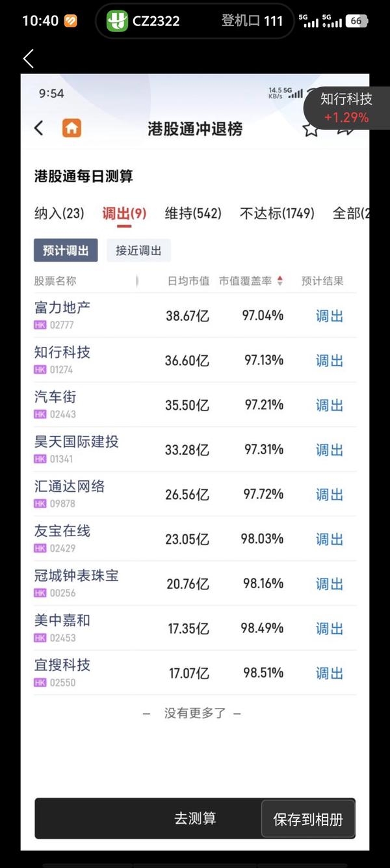Tap the 去测算 button

click(x=195, y=819)
